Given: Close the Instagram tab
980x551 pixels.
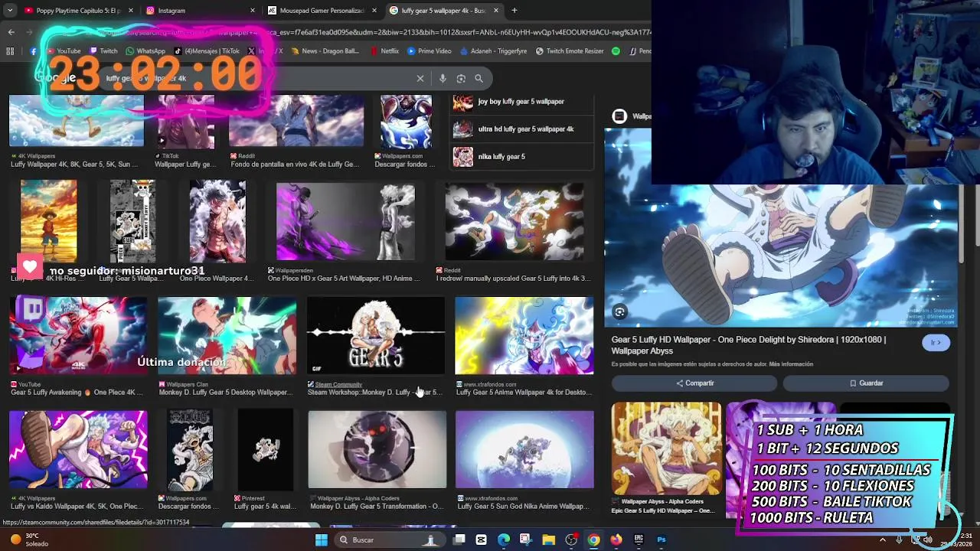Looking at the screenshot, I should click(x=253, y=11).
